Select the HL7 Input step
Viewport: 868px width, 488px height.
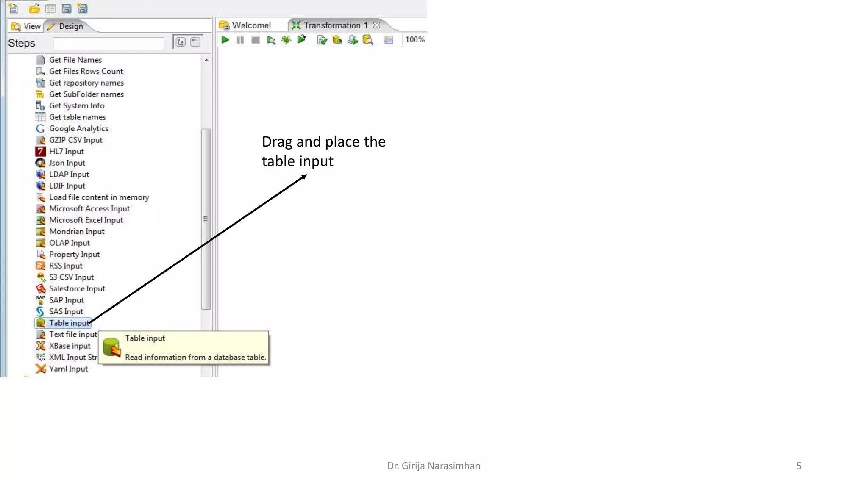click(67, 151)
